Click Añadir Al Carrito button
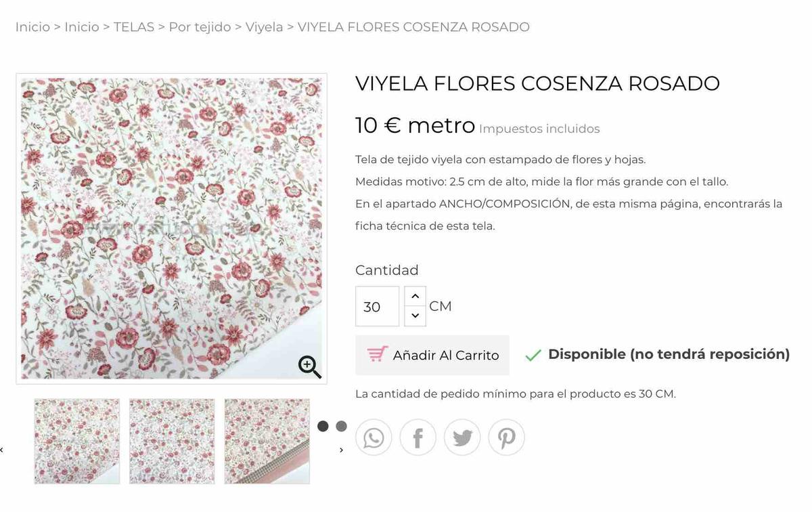This screenshot has width=812, height=512. pyautogui.click(x=432, y=355)
